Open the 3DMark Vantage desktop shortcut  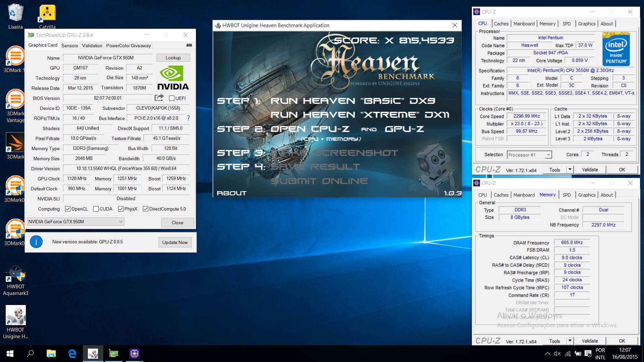[15, 106]
